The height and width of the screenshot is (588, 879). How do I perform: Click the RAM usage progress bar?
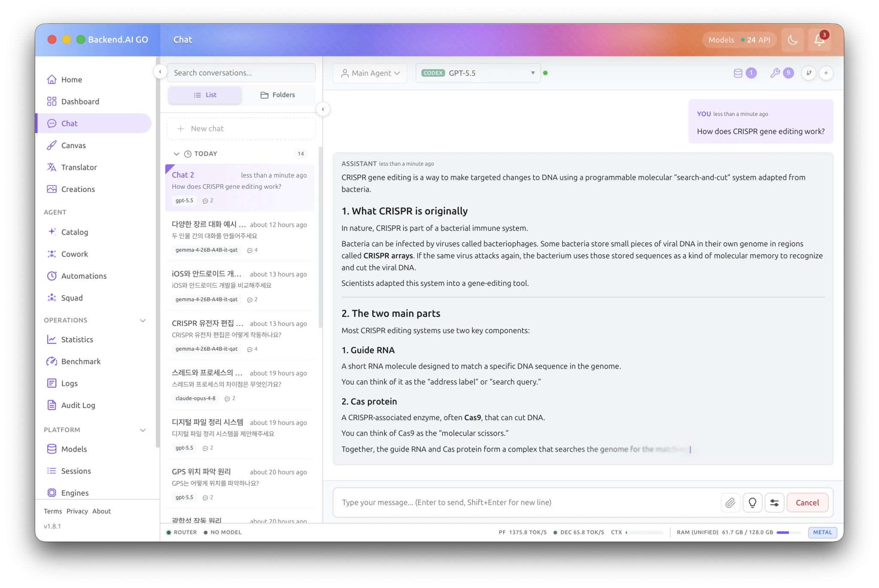coord(788,532)
